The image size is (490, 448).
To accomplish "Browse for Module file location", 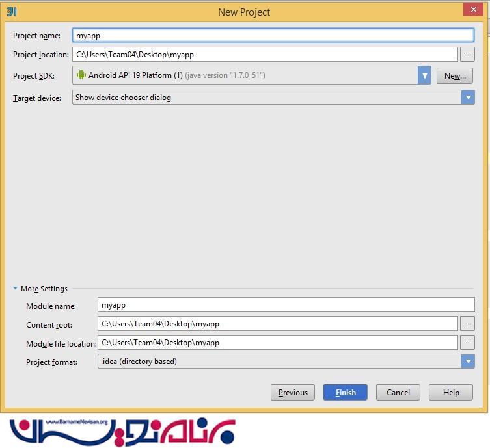I will [467, 343].
